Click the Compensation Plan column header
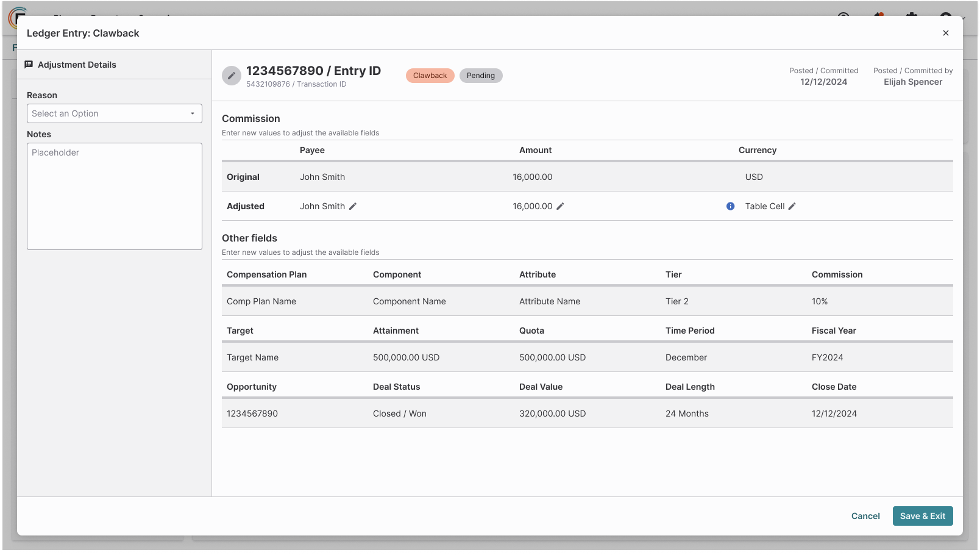Viewport: 980px width, 555px height. [266, 274]
